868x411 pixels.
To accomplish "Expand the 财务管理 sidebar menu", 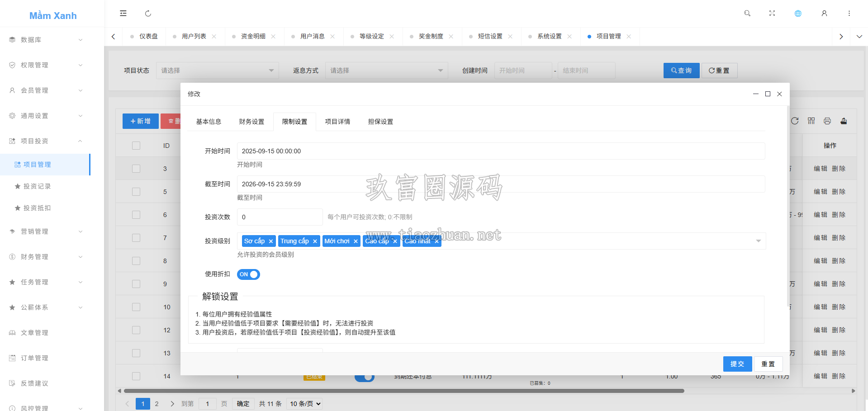I will [x=45, y=257].
